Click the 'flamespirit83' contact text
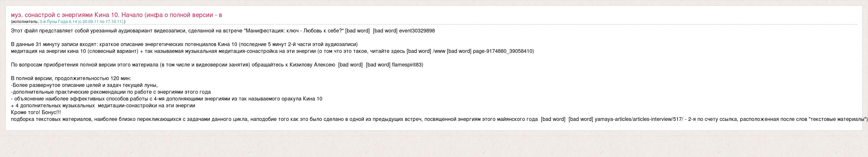 (x=407, y=65)
